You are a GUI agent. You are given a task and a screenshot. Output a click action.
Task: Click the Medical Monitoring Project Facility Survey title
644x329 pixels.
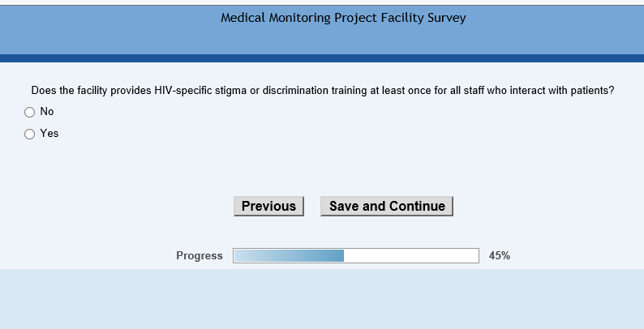(x=343, y=18)
